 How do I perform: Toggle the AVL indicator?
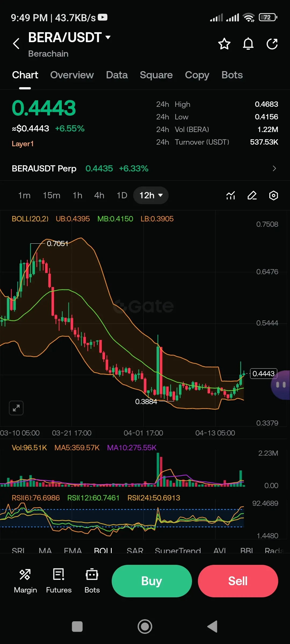click(220, 551)
